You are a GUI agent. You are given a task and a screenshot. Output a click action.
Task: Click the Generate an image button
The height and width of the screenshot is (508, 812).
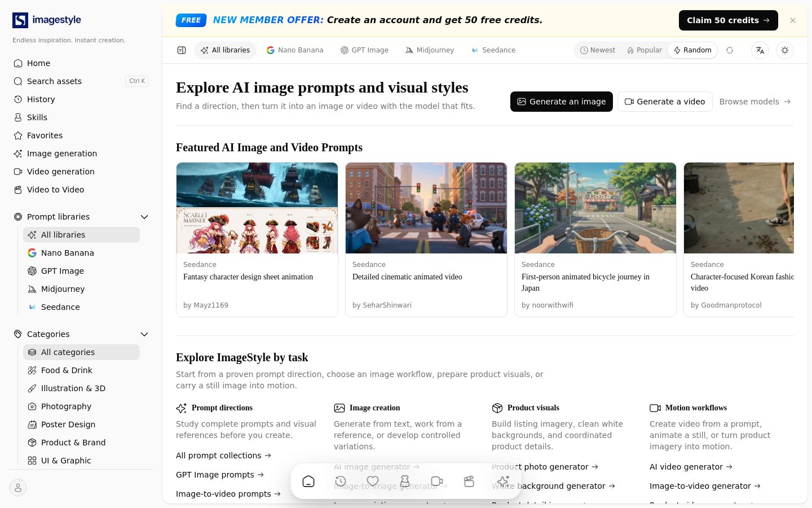pyautogui.click(x=562, y=102)
